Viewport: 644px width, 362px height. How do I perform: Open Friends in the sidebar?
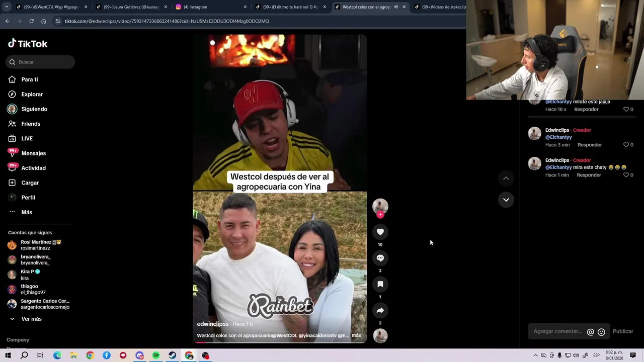[x=30, y=124]
